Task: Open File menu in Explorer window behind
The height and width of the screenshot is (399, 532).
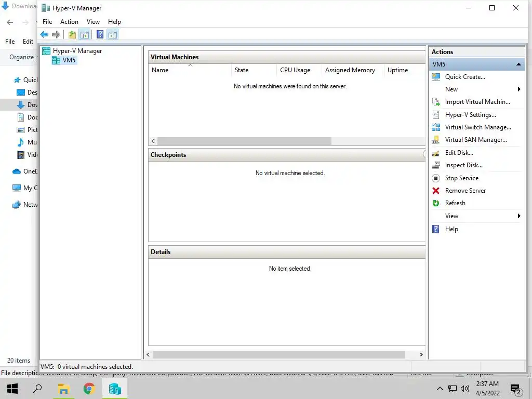Action: click(10, 42)
